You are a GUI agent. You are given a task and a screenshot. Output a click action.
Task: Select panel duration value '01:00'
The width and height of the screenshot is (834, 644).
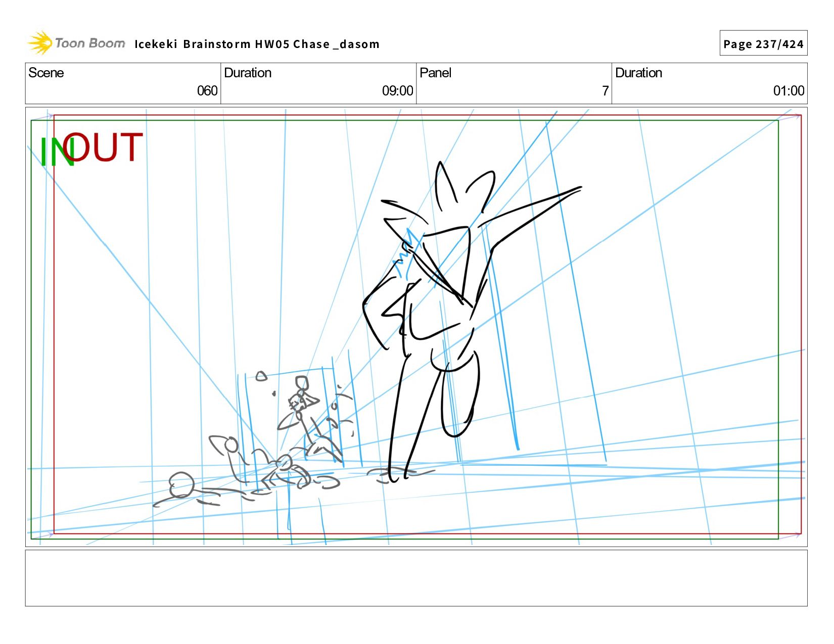pyautogui.click(x=789, y=91)
